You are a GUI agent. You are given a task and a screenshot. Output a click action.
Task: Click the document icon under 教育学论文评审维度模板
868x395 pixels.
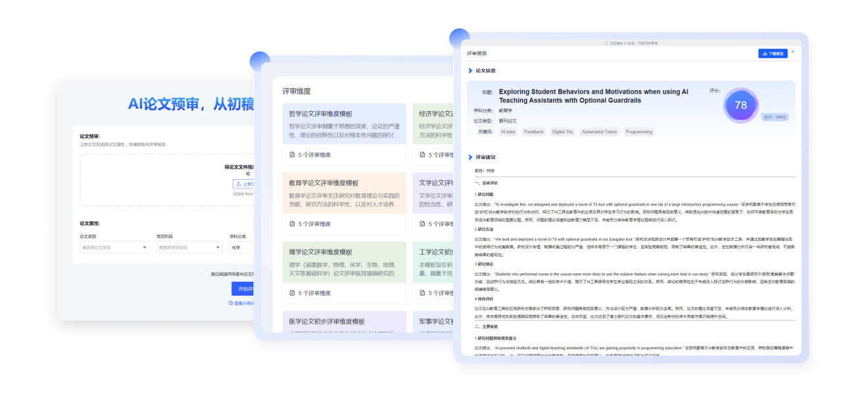pos(293,224)
